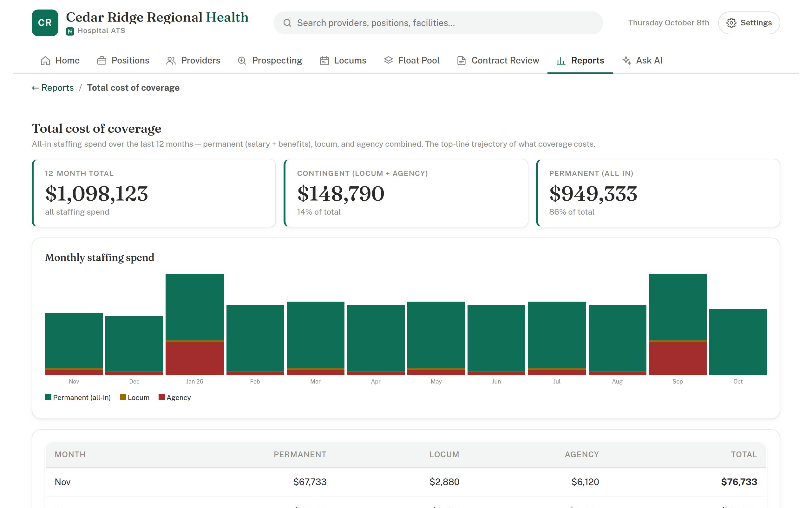The height and width of the screenshot is (508, 812).
Task: Open the Home tab
Action: coord(60,60)
